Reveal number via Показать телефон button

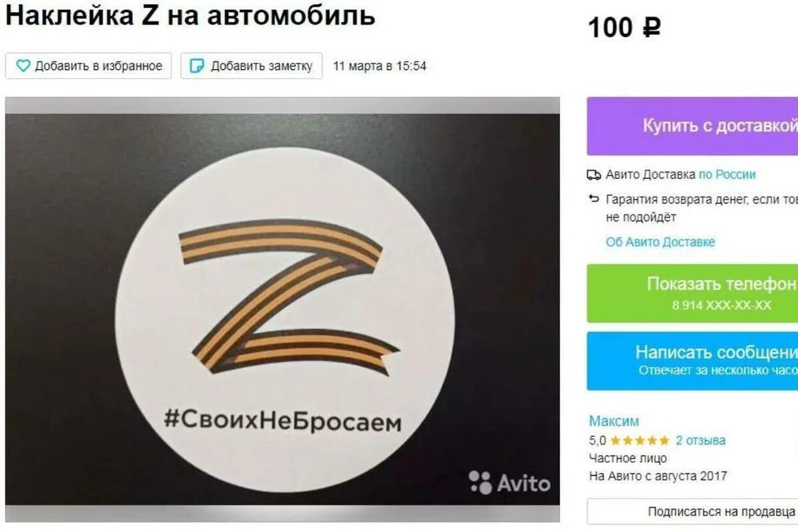pyautogui.click(x=692, y=293)
